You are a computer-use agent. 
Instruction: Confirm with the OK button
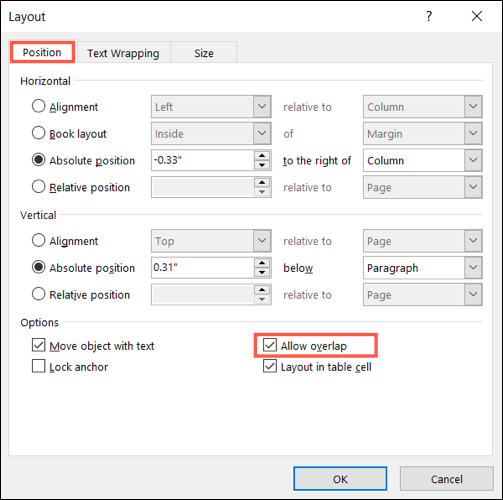pyautogui.click(x=340, y=479)
